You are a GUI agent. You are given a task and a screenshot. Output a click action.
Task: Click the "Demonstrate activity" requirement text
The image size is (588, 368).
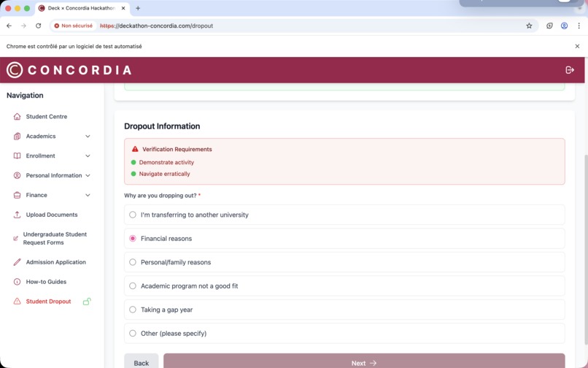click(166, 162)
